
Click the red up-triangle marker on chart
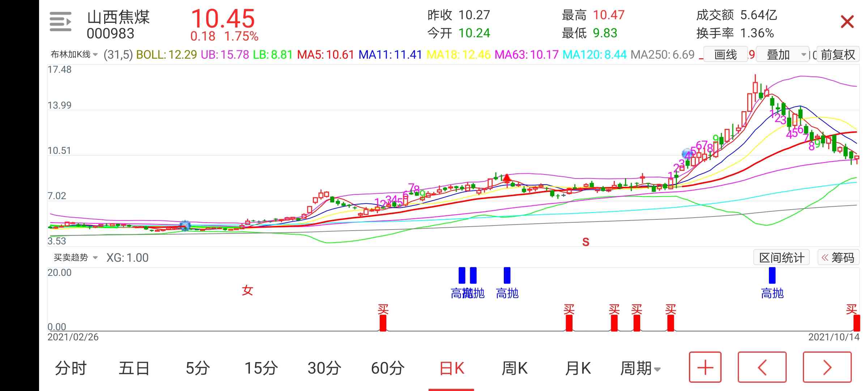pyautogui.click(x=507, y=178)
